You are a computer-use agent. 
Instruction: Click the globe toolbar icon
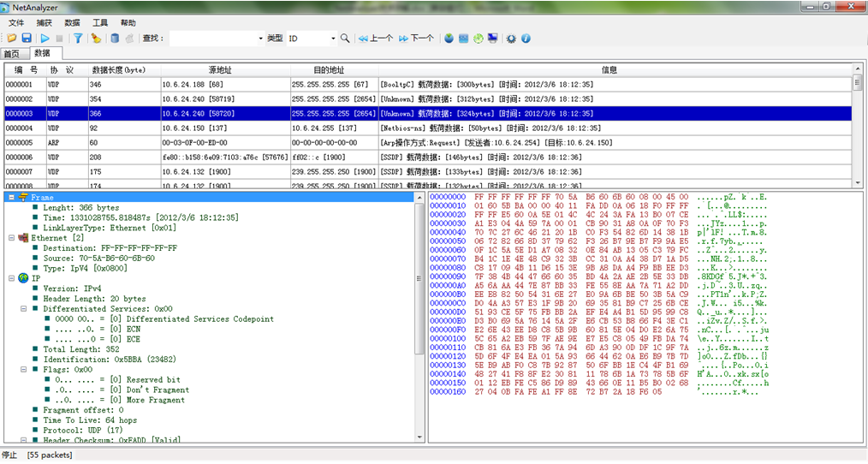pos(449,39)
